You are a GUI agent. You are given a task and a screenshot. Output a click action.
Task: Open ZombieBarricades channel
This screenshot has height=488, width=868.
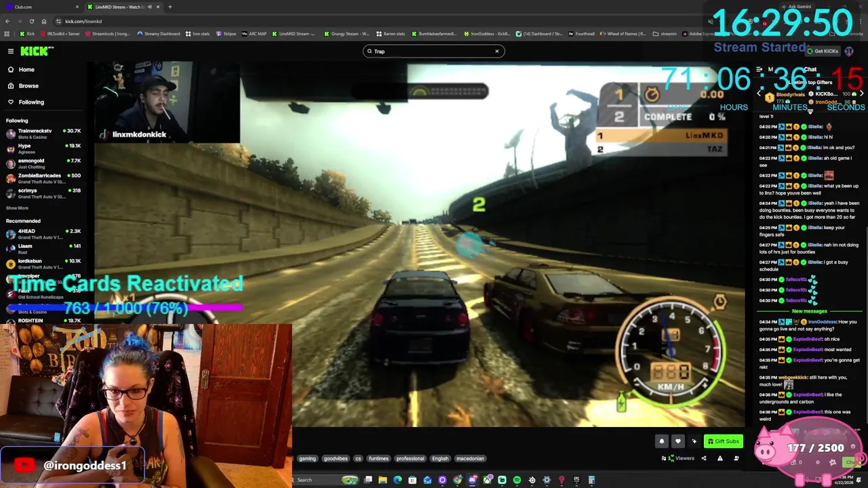tap(43, 178)
